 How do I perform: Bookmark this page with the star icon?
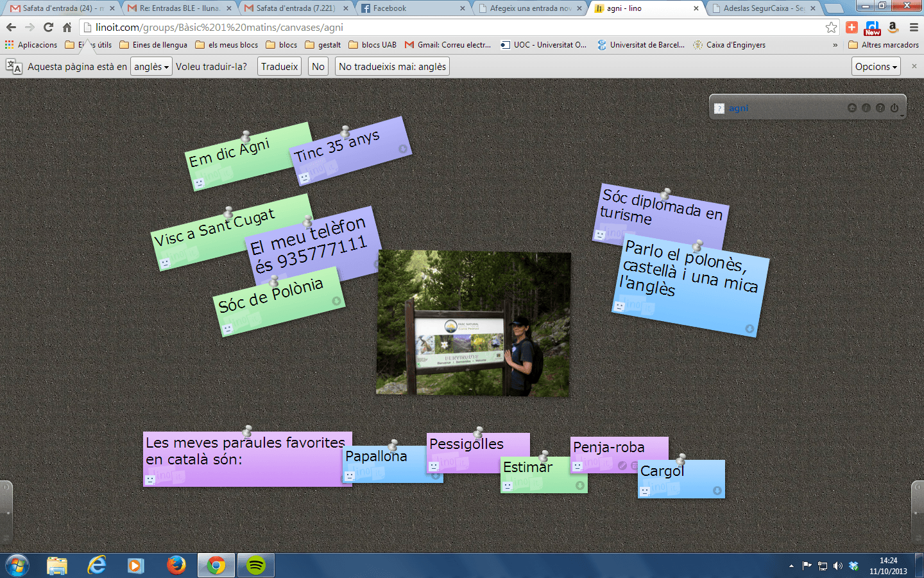(x=831, y=27)
